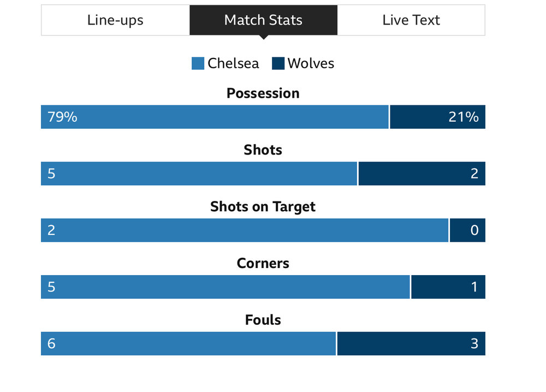
Task: Click Wolves' 0 shots on target segment
Action: (x=468, y=230)
